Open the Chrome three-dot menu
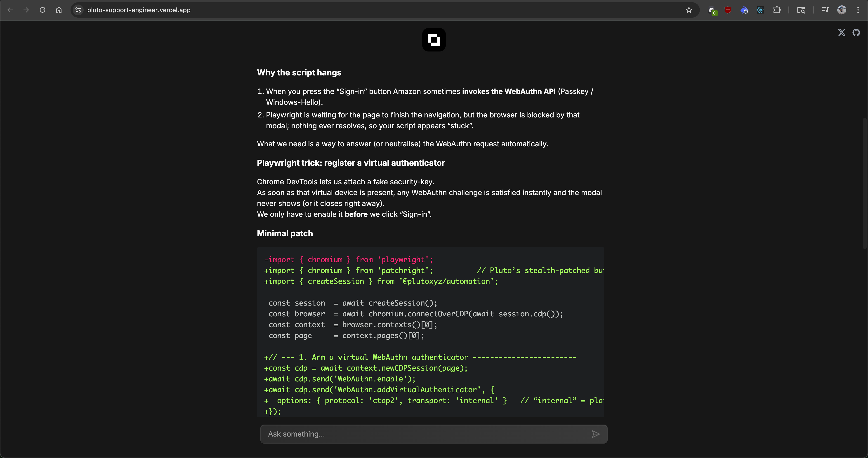Screen dimensions: 868x458 click(x=858, y=10)
